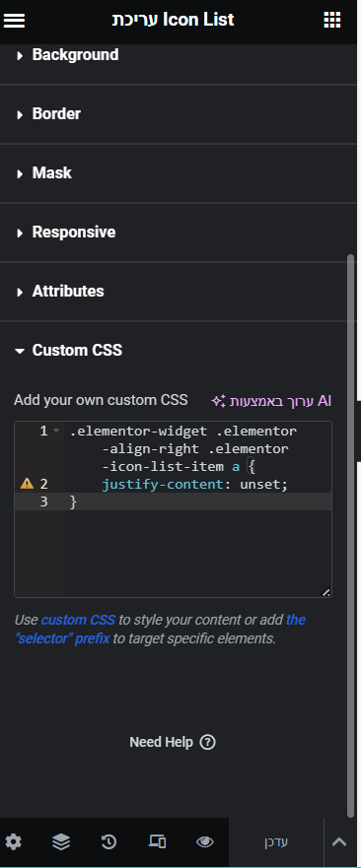Expand the Mask section
Image resolution: width=361 pixels, height=868 pixels.
pos(178,173)
